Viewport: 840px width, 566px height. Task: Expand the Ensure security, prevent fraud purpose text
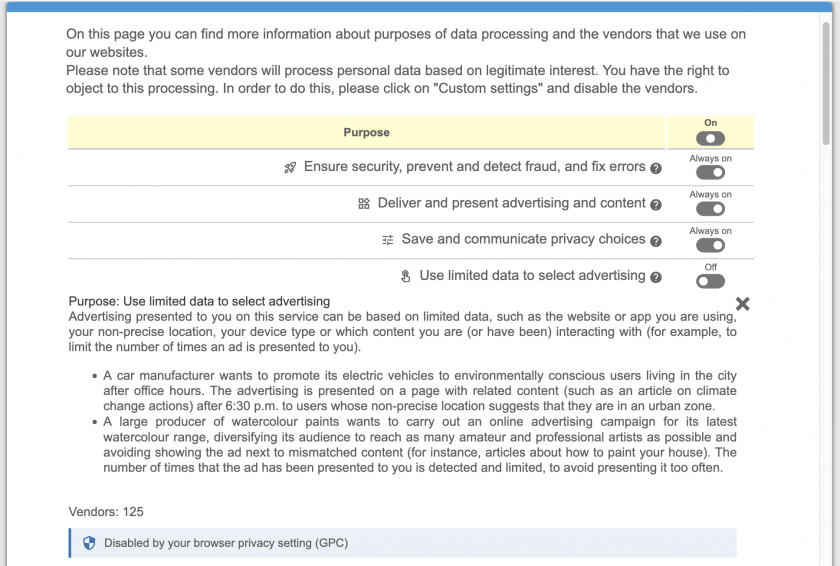474,167
